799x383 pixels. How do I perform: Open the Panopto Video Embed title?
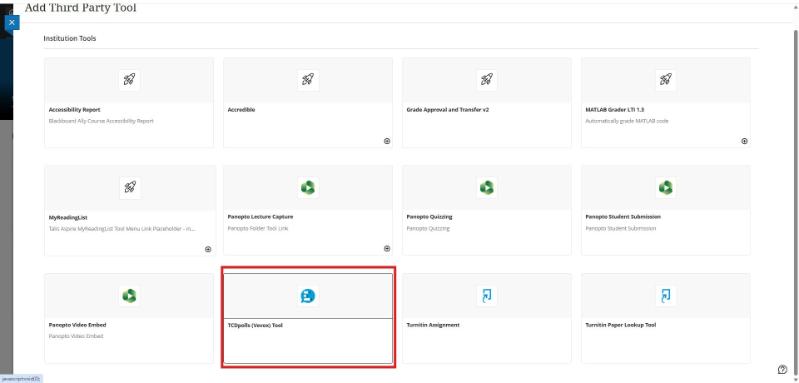click(77, 325)
